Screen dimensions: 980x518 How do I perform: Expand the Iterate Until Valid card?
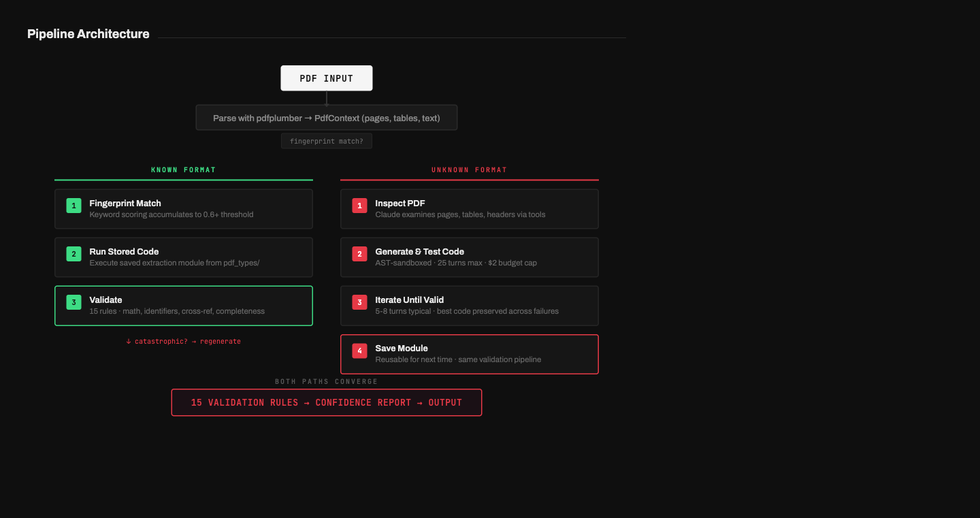click(469, 306)
